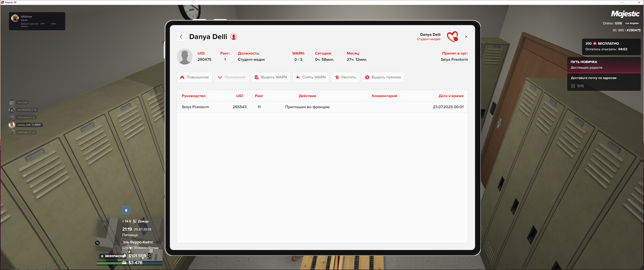Image resolution: width=644 pixels, height=270 pixels.
Task: Click today's playtime 0ч. 58мин.
Action: (324, 60)
